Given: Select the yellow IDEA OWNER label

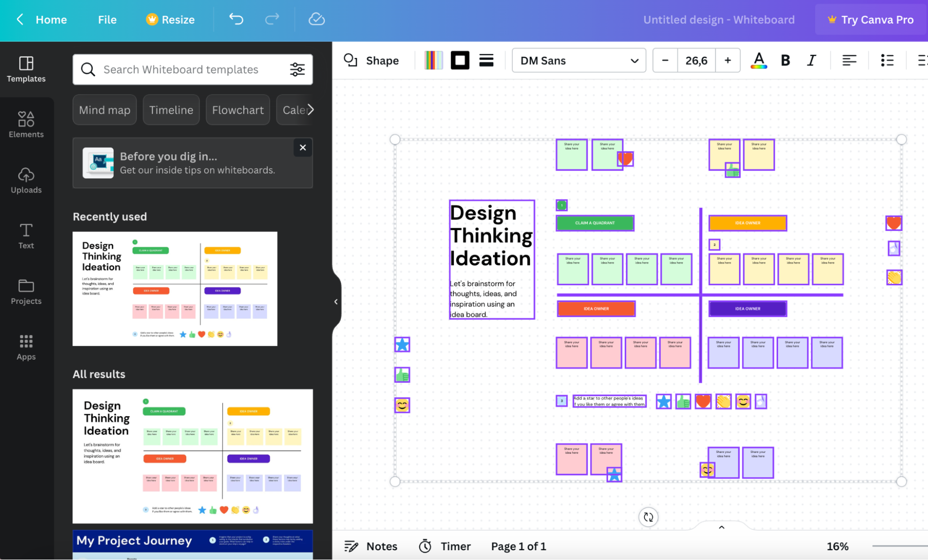Looking at the screenshot, I should click(747, 223).
